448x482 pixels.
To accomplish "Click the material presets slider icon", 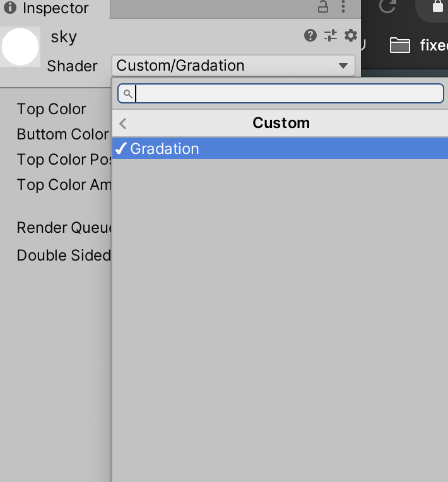I will click(331, 35).
